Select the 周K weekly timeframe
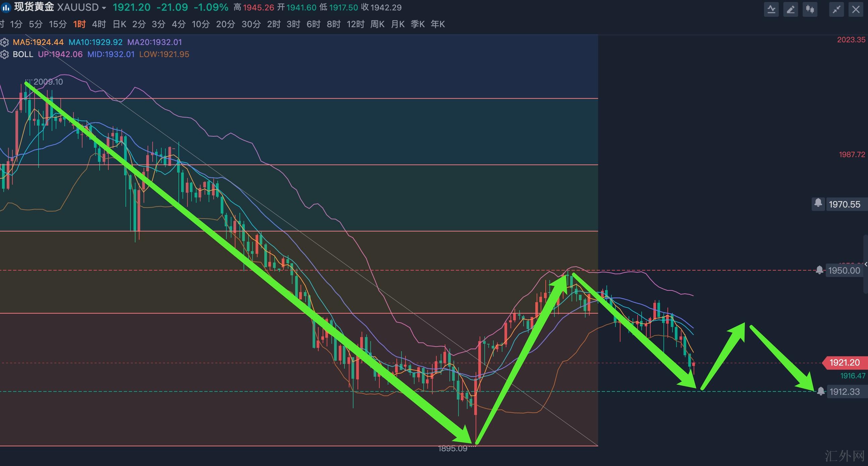This screenshot has width=868, height=466. pos(377,24)
